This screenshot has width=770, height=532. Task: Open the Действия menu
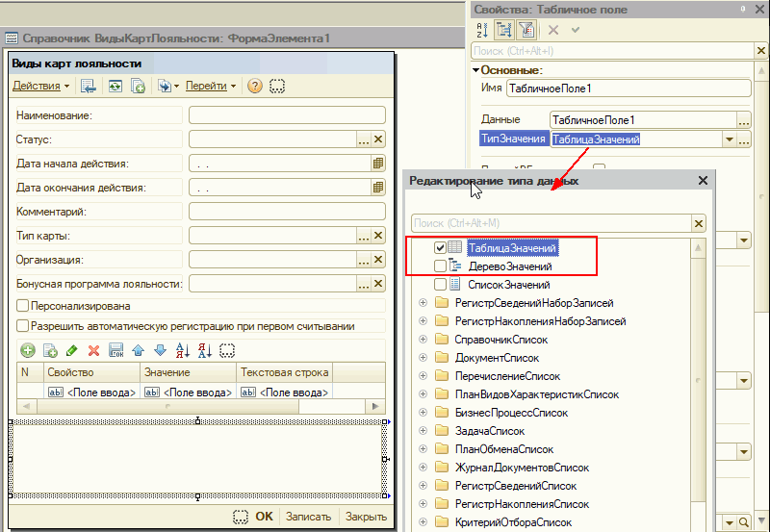(40, 86)
